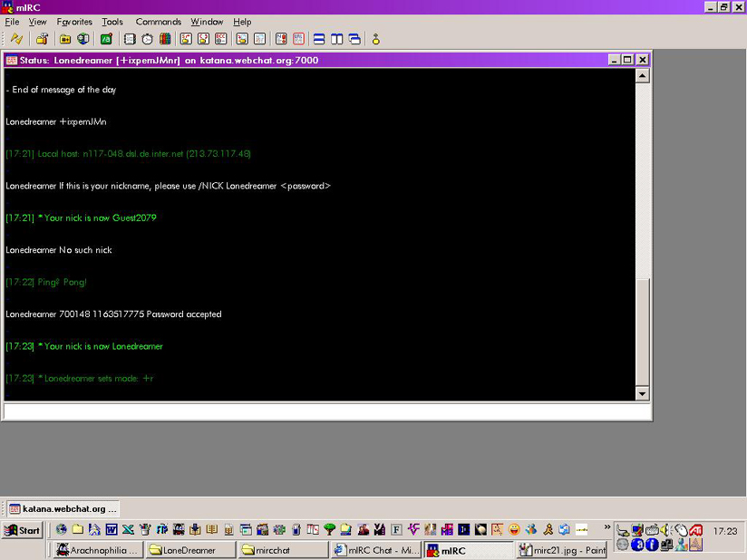The image size is (747, 560).
Task: Click the Status window scroll down arrow
Action: 642,393
